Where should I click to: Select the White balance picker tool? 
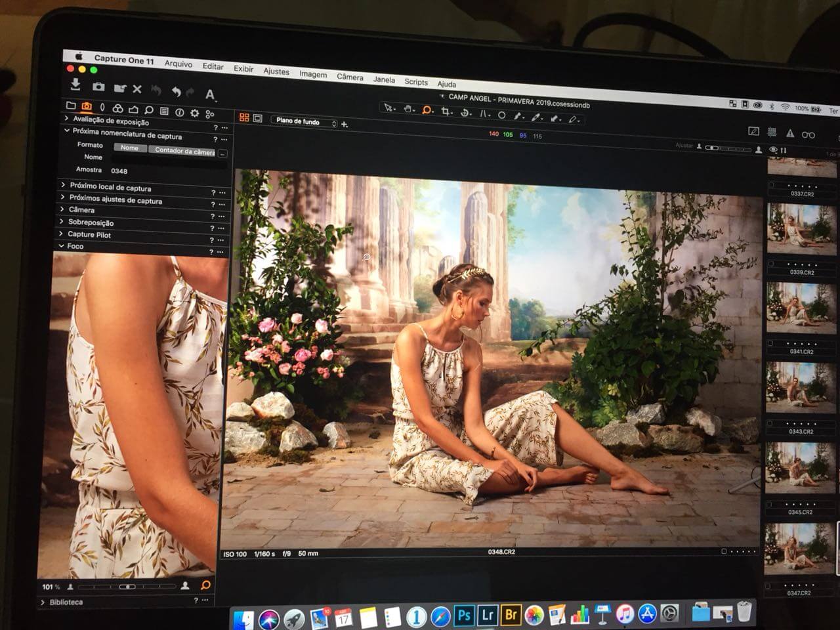coord(537,117)
